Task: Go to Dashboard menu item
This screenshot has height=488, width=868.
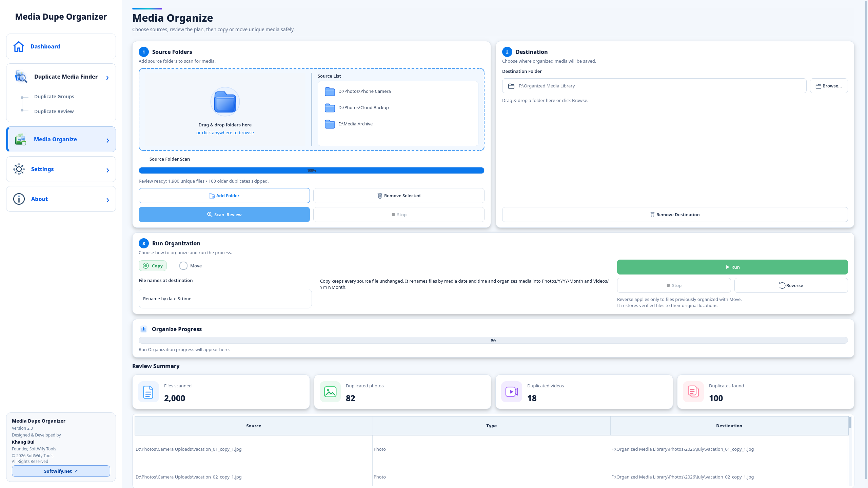Action: click(61, 46)
